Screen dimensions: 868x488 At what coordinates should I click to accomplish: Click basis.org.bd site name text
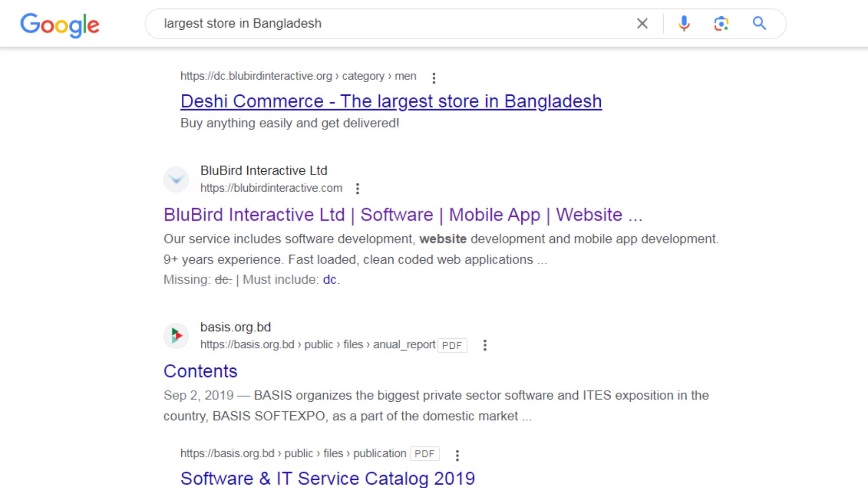(x=235, y=327)
